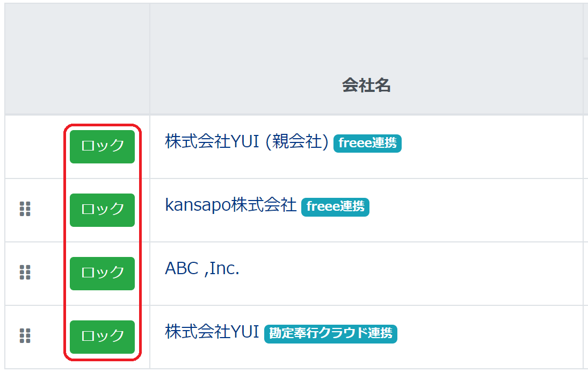This screenshot has width=588, height=372.
Task: Click freee連携 badge next to kansapo株式会社
Action: point(335,207)
